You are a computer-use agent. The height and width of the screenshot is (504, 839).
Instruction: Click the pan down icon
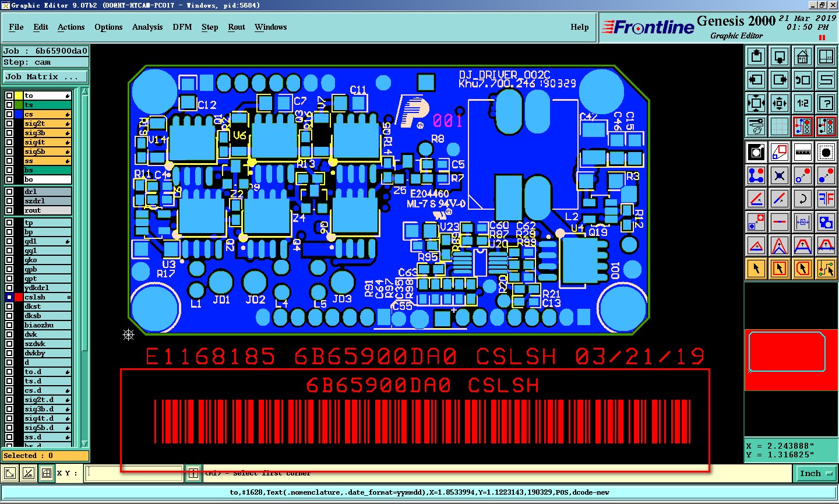(780, 57)
